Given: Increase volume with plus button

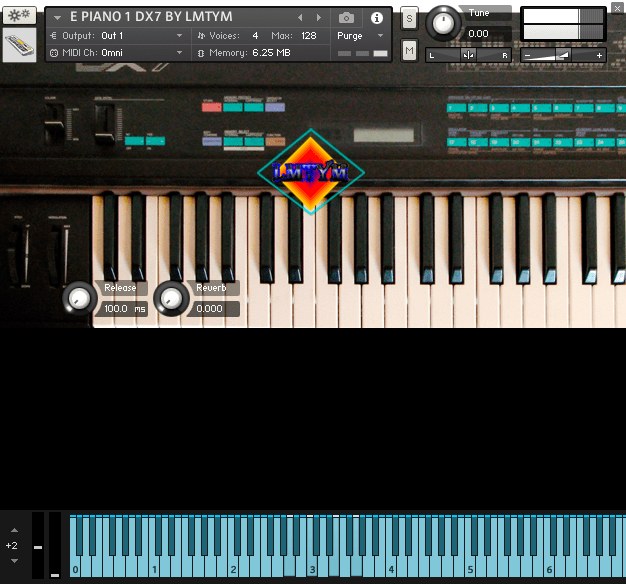Looking at the screenshot, I should 599,55.
